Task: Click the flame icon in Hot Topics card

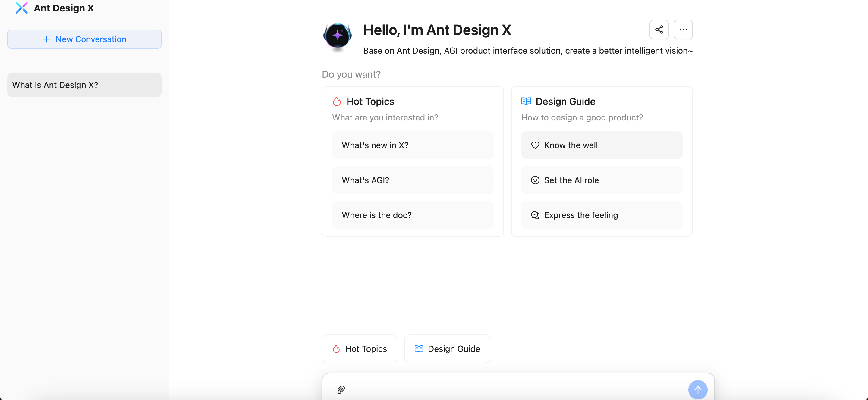Action: (337, 101)
